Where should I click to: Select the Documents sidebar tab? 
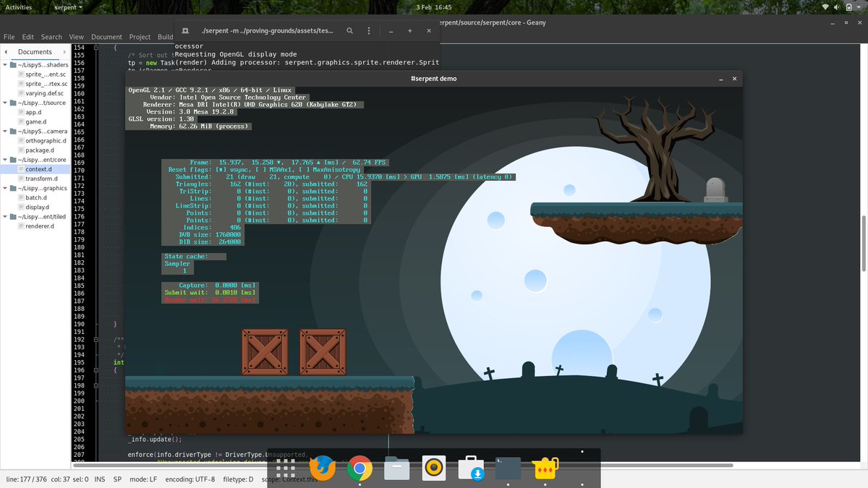coord(35,52)
